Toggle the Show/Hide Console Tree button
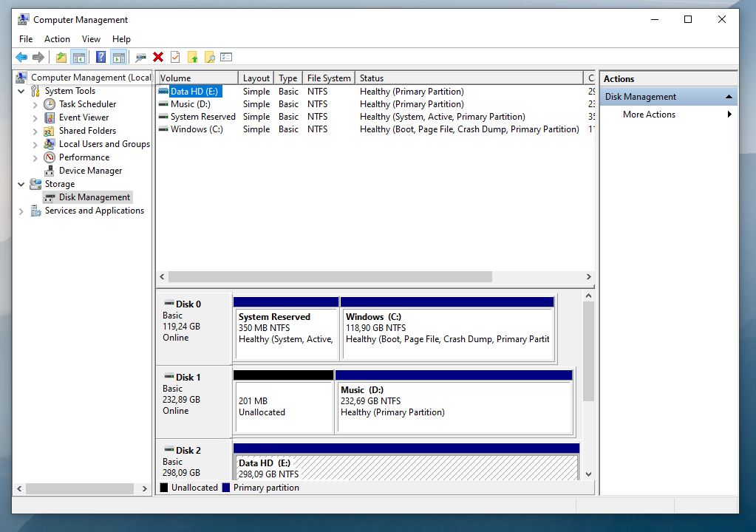Screen dimensions: 756x532 point(78,57)
